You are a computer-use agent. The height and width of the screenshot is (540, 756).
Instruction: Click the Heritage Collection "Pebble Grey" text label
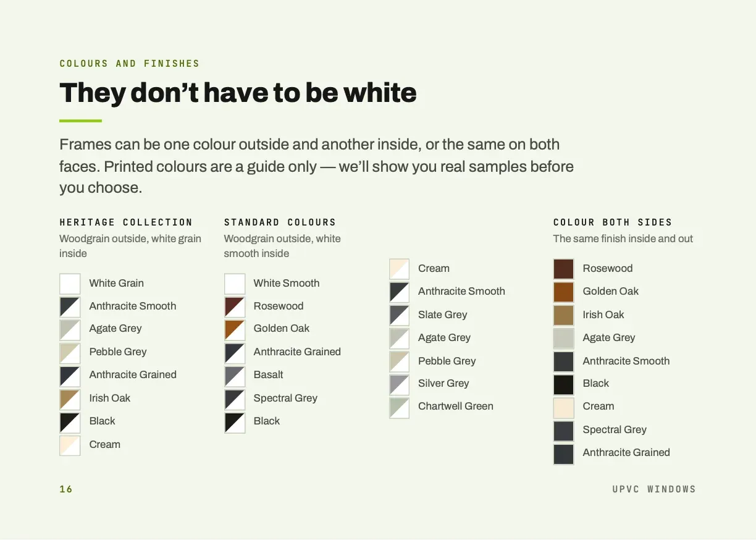pos(118,352)
